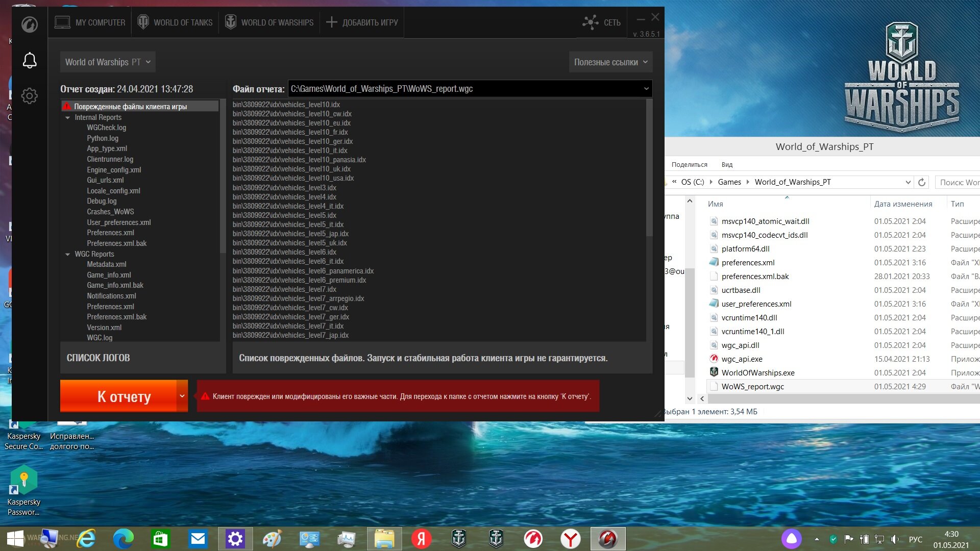Viewport: 980px width, 551px height.
Task: Expand the Explorer address bar history dropdown
Action: [908, 182]
